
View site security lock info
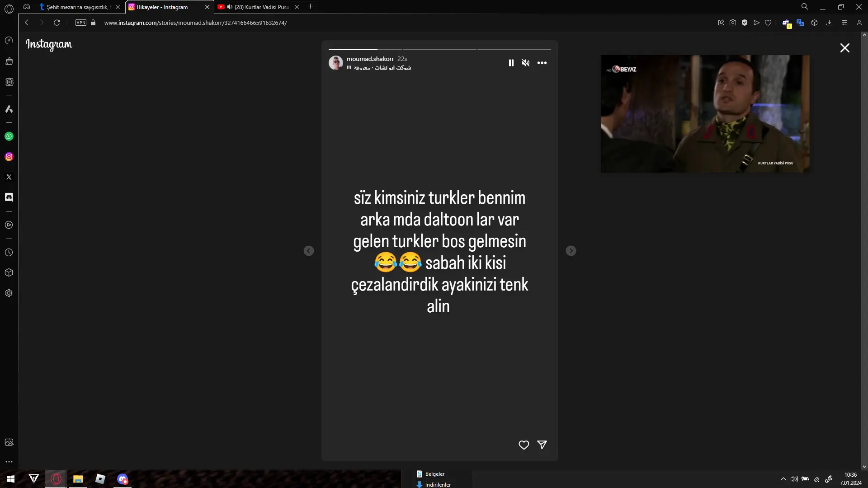93,23
